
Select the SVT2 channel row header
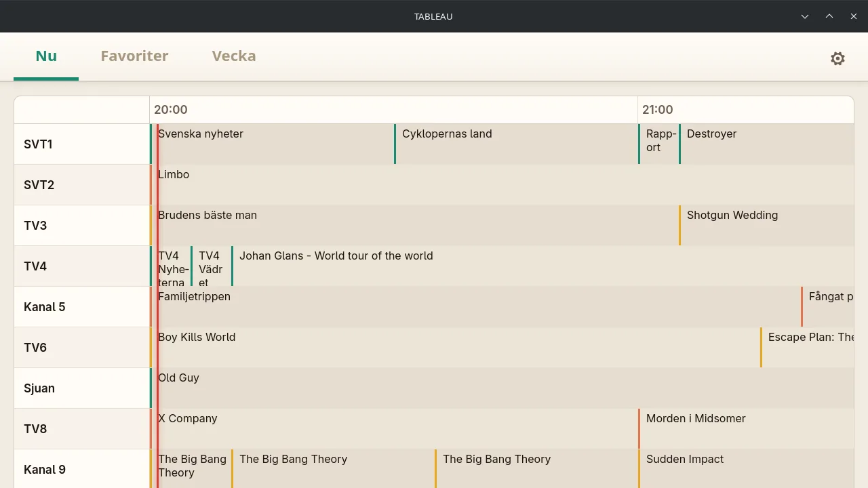82,184
